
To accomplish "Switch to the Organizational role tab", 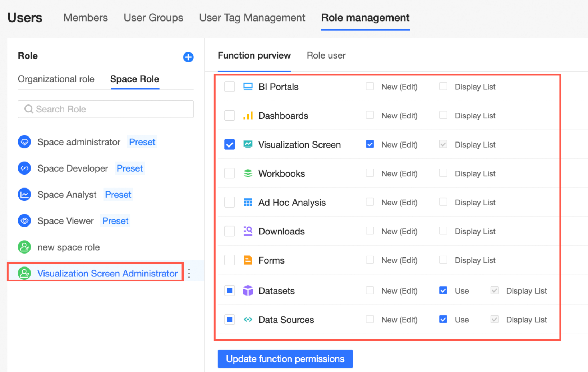I will pyautogui.click(x=56, y=79).
